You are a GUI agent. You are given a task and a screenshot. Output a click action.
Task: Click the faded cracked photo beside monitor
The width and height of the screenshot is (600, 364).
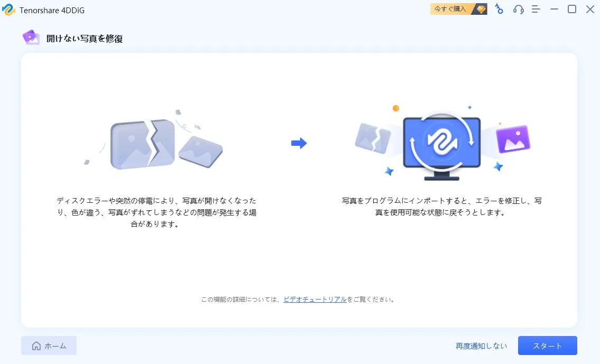tap(373, 138)
